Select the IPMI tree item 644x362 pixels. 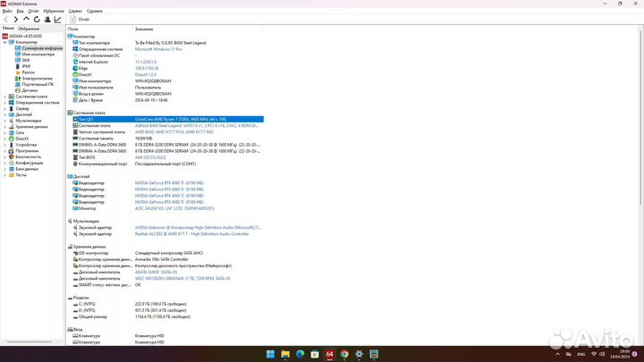tap(26, 66)
